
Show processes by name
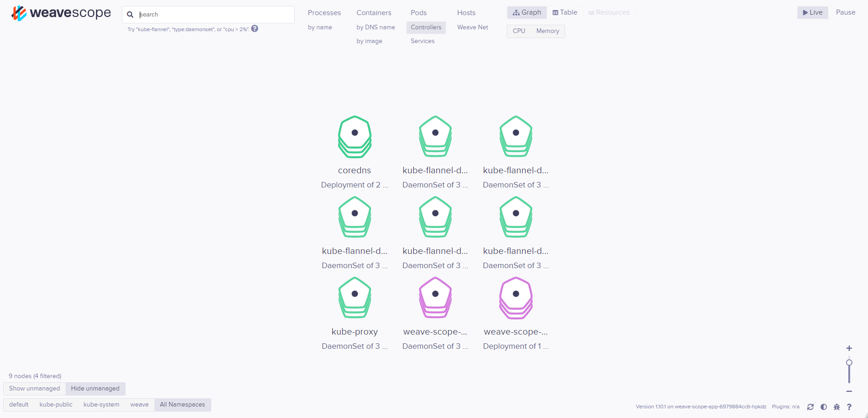pos(320,27)
